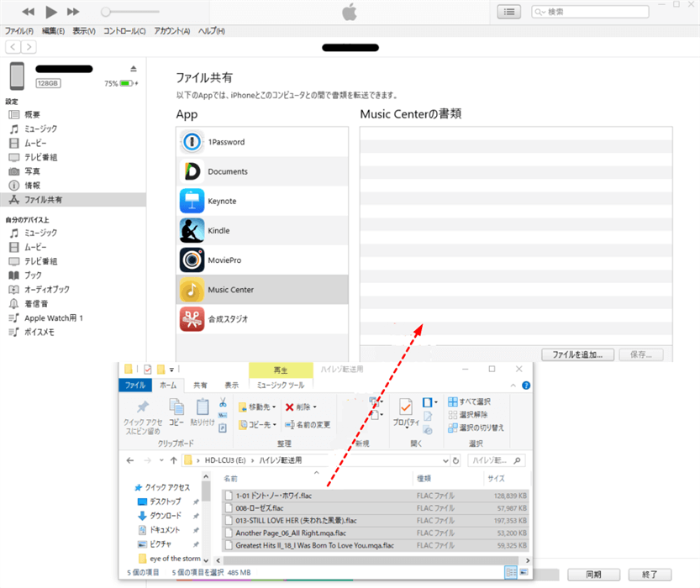Select the Keynote app icon
Screen dimensions: 700x588
192,201
